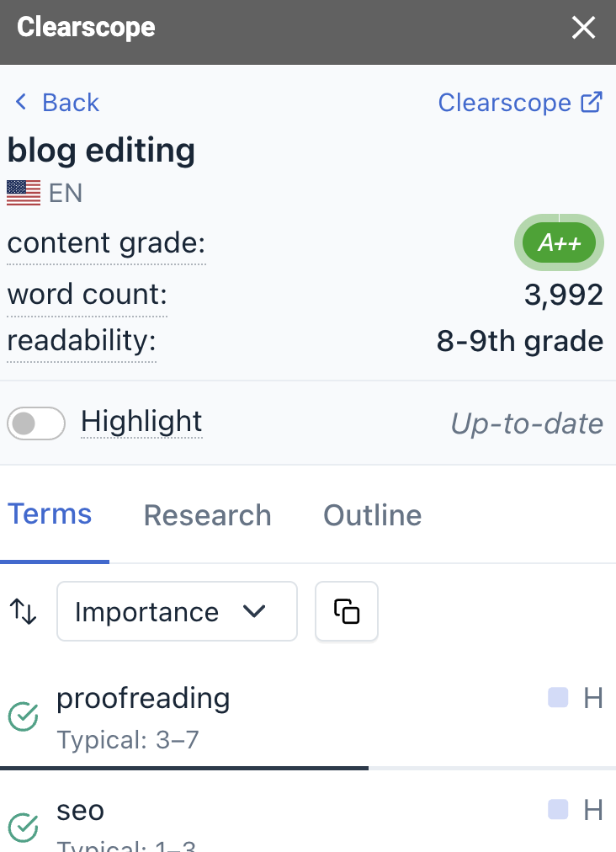
Task: Switch to the Research tab
Action: (207, 514)
